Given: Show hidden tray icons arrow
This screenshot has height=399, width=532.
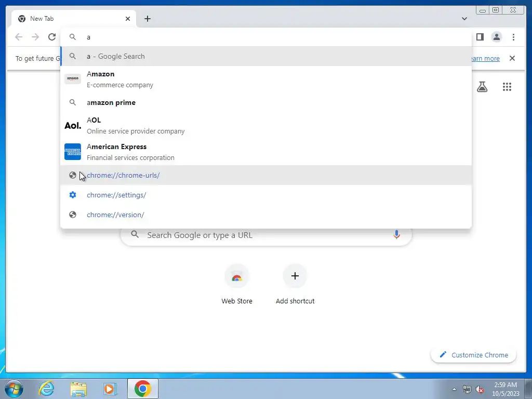Looking at the screenshot, I should coord(454,389).
